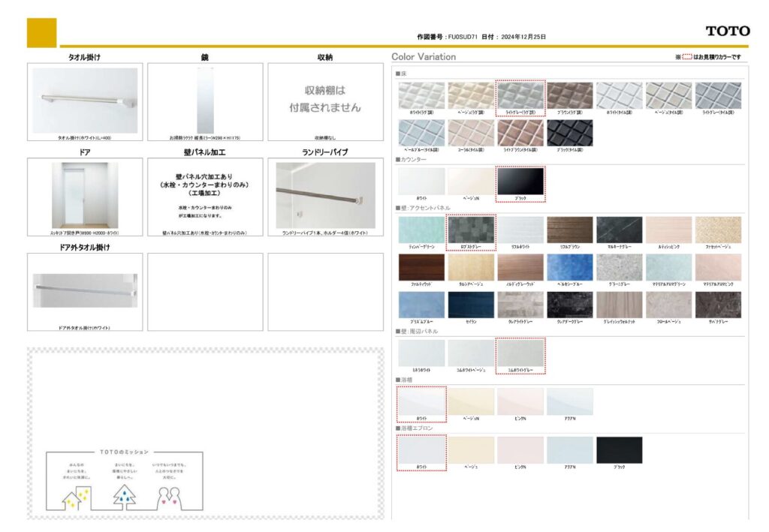Select the セイラン navy accent panel swatch
This screenshot has height=532, width=769.
(471, 305)
